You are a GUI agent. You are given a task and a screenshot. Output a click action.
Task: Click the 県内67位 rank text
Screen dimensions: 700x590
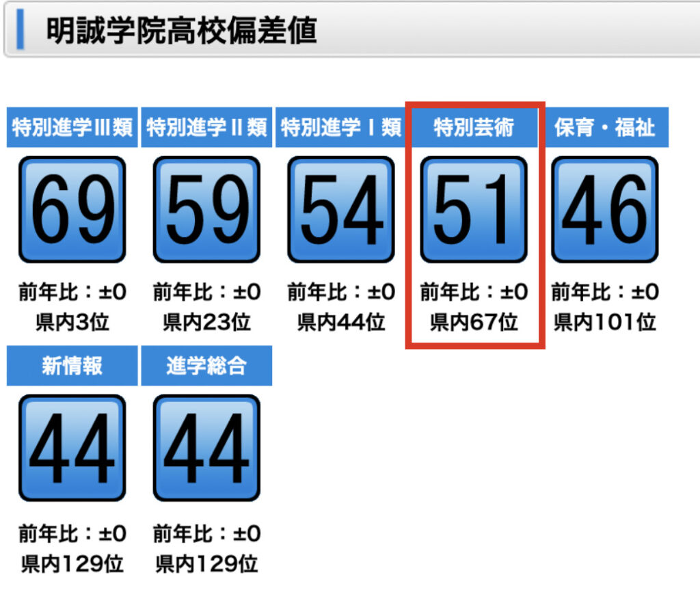pos(474,322)
